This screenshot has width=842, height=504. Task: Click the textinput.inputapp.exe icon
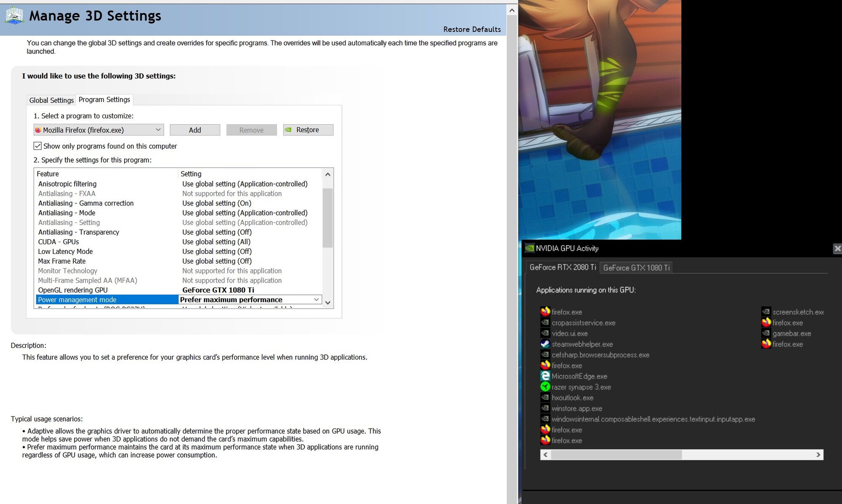click(x=545, y=419)
